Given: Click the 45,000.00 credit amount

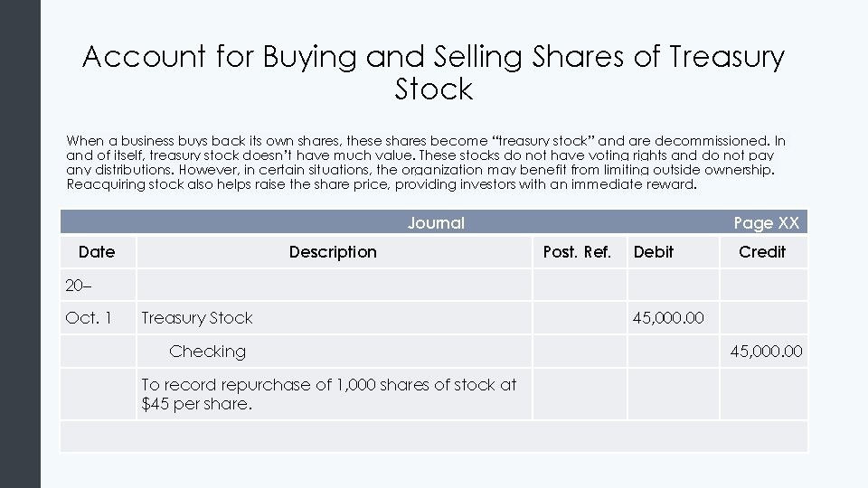Looking at the screenshot, I should tap(766, 352).
